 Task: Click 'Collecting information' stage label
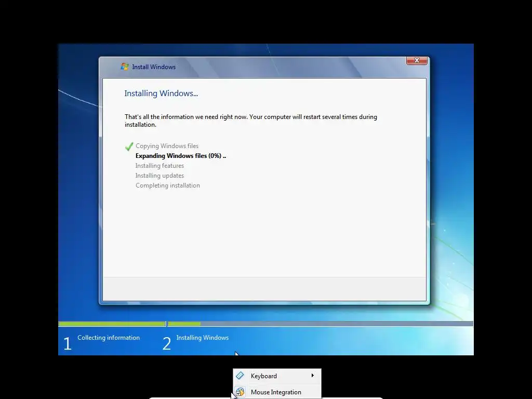109,338
